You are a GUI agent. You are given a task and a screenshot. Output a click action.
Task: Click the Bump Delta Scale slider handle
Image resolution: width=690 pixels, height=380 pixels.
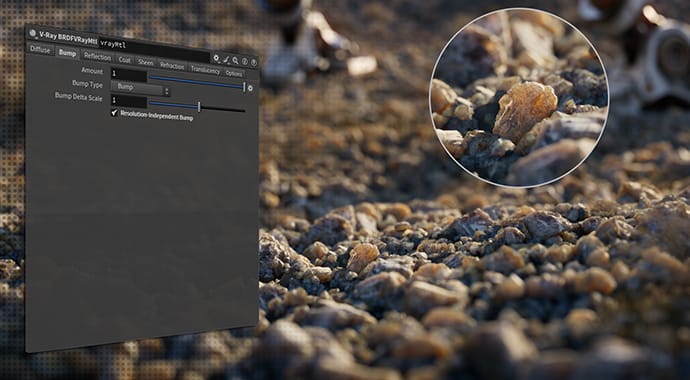click(x=199, y=106)
